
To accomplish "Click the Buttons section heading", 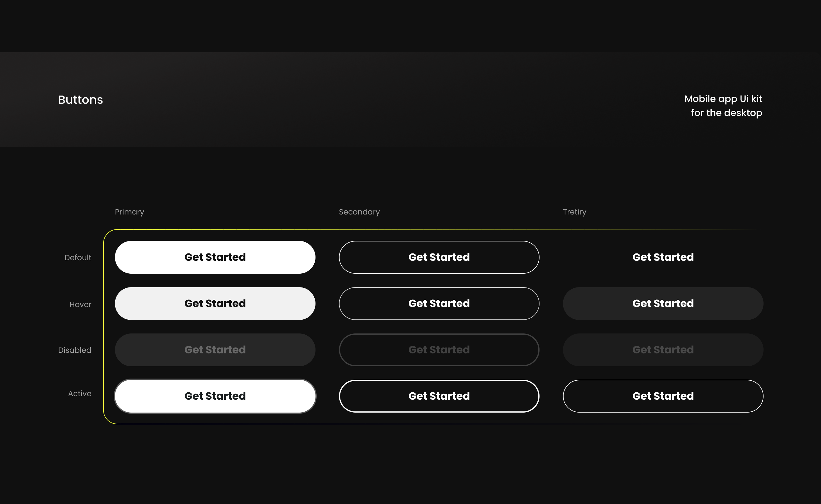I will click(80, 100).
